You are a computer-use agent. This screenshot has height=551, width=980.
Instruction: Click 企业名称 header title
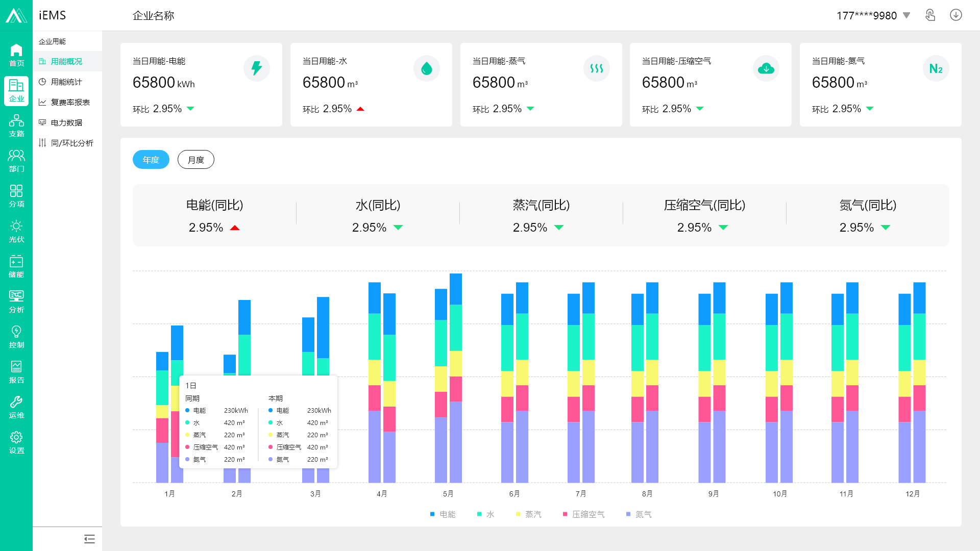pos(154,16)
